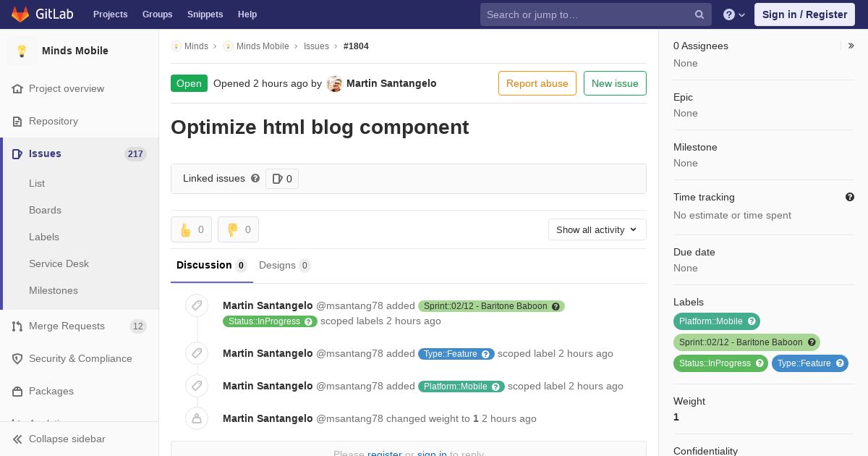This screenshot has width=868, height=456.
Task: Open Milestones in sidebar
Action: coord(54,290)
